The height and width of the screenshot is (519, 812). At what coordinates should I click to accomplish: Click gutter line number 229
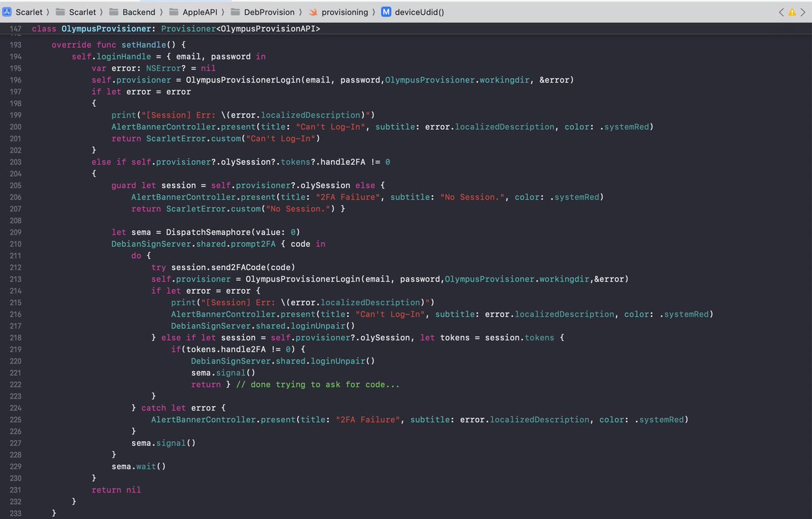(16, 466)
